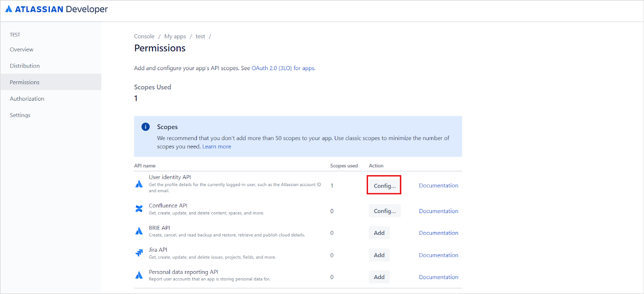Viewport: 644px width, 294px height.
Task: Configure the User identity API scopes
Action: [384, 186]
